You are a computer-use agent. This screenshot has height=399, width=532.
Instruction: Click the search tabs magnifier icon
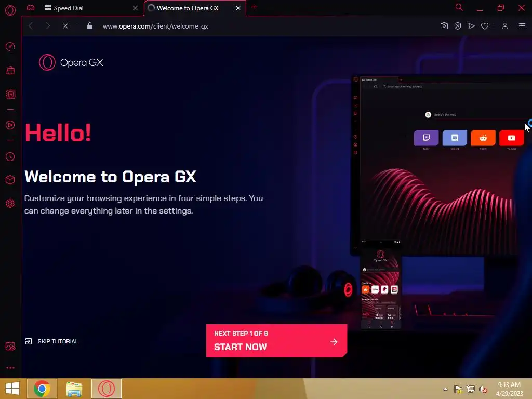click(x=459, y=7)
